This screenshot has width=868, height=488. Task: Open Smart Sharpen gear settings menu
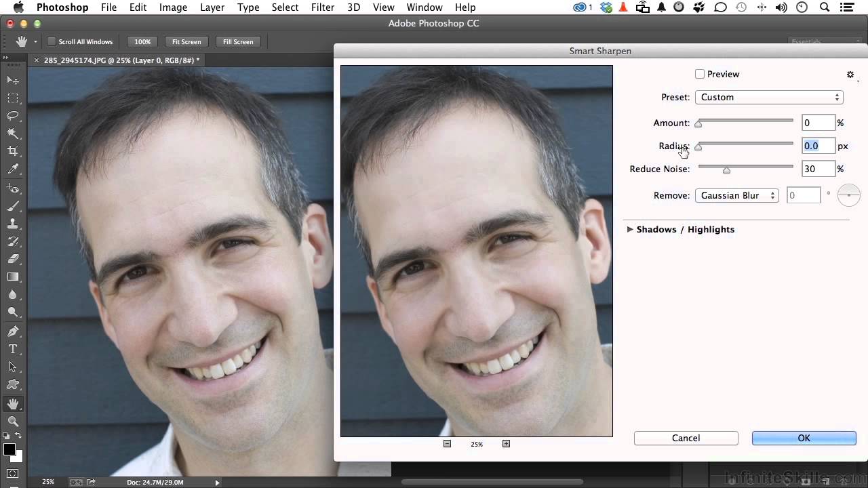tap(850, 75)
